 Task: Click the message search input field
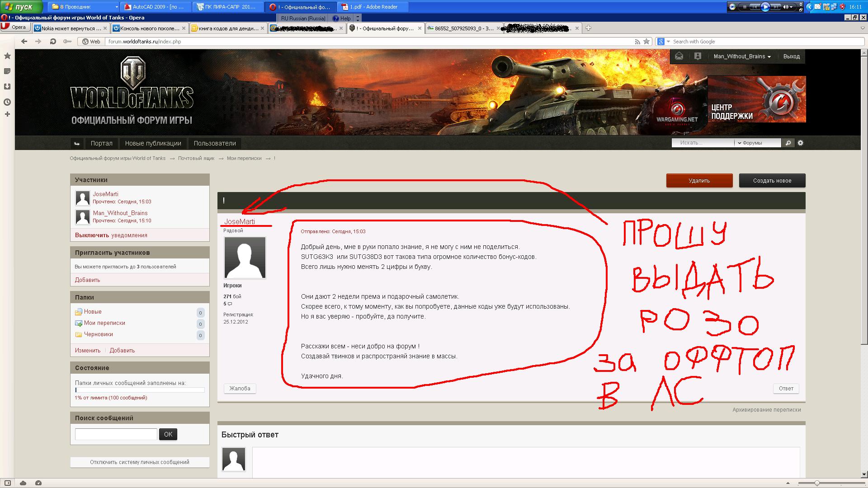(116, 434)
